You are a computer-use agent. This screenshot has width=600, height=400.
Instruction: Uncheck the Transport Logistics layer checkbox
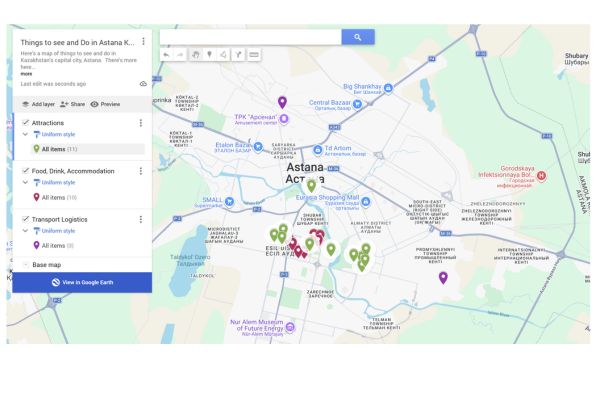coord(26,219)
